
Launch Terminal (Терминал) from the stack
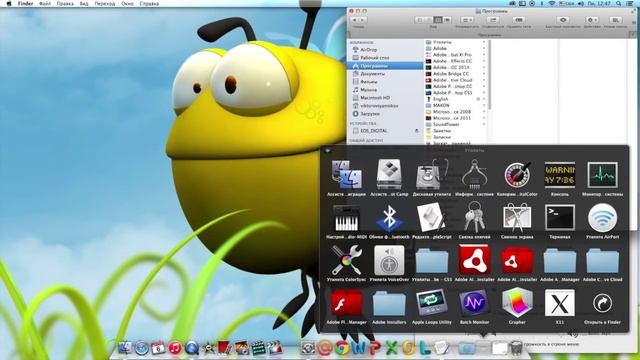[560, 218]
